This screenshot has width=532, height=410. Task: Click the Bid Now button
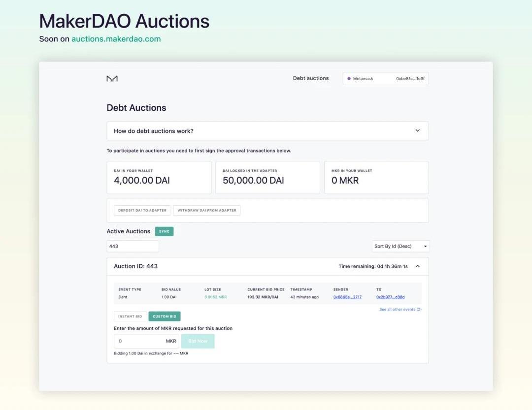[198, 341]
